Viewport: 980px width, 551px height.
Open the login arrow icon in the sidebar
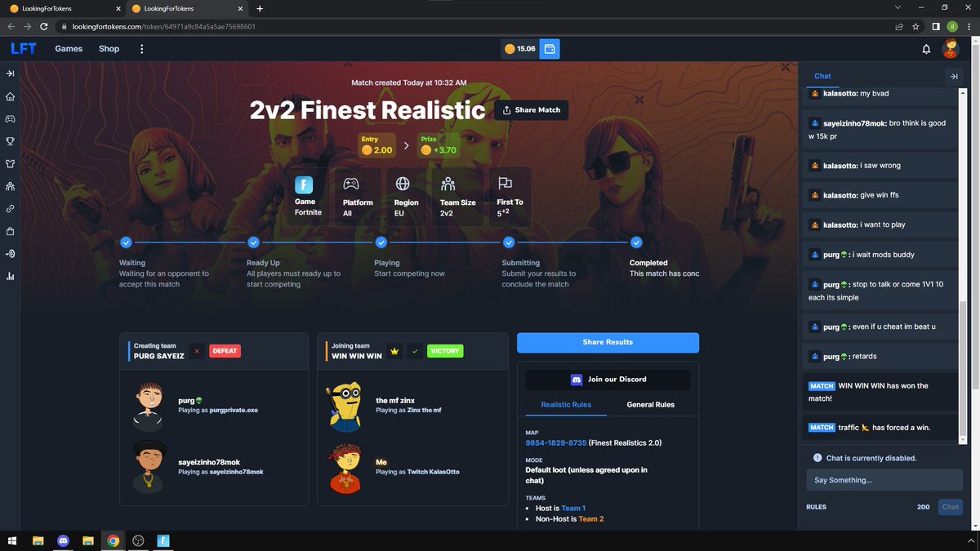(11, 254)
